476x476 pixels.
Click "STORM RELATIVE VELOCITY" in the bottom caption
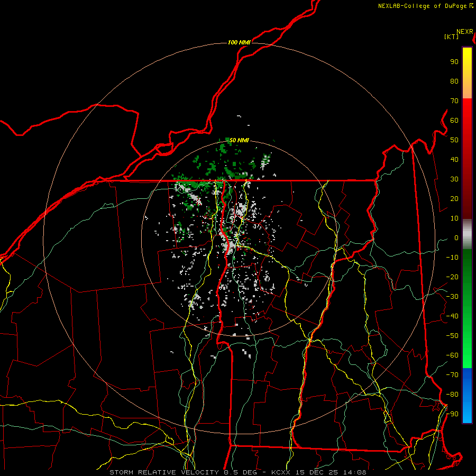(x=164, y=472)
